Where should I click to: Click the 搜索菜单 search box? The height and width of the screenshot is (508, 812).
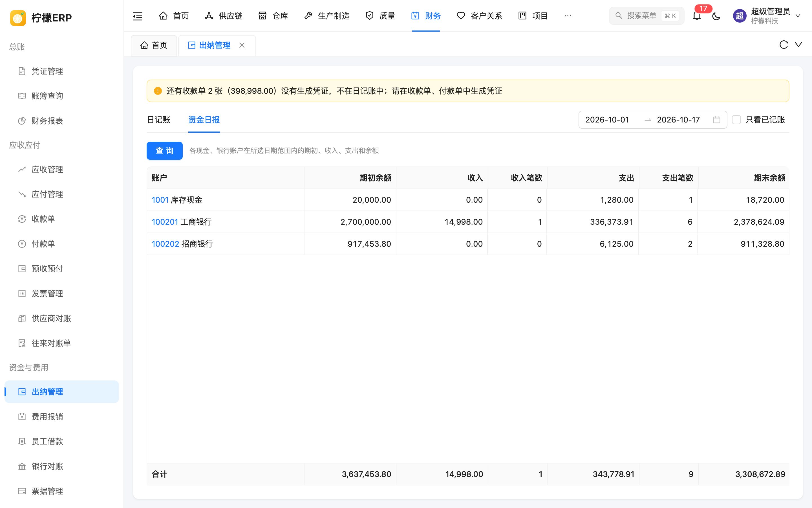646,16
